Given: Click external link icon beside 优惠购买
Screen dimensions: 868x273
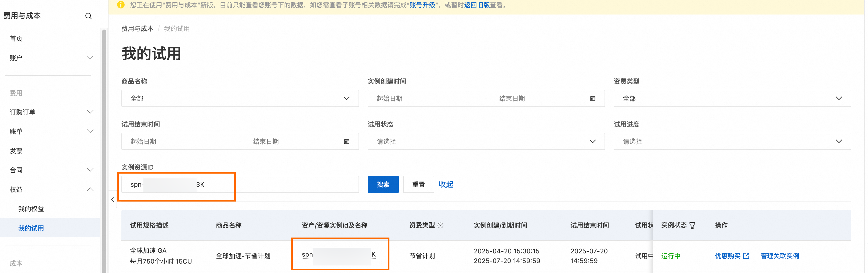Looking at the screenshot, I should (x=746, y=256).
